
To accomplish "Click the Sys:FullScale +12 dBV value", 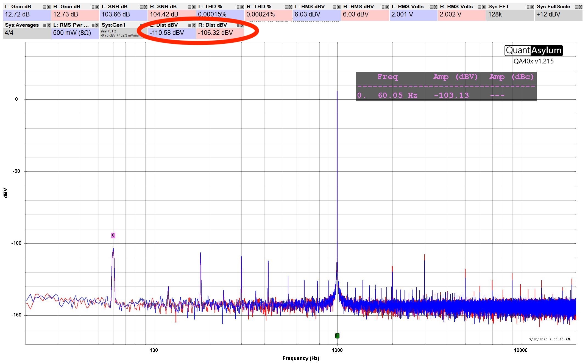I will (548, 15).
